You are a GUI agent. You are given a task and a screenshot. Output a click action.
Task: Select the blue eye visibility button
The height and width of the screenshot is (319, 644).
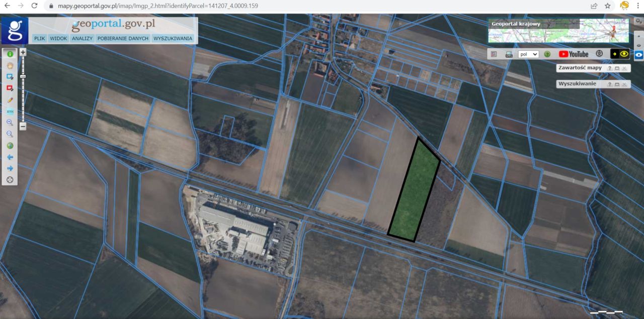tap(638, 55)
